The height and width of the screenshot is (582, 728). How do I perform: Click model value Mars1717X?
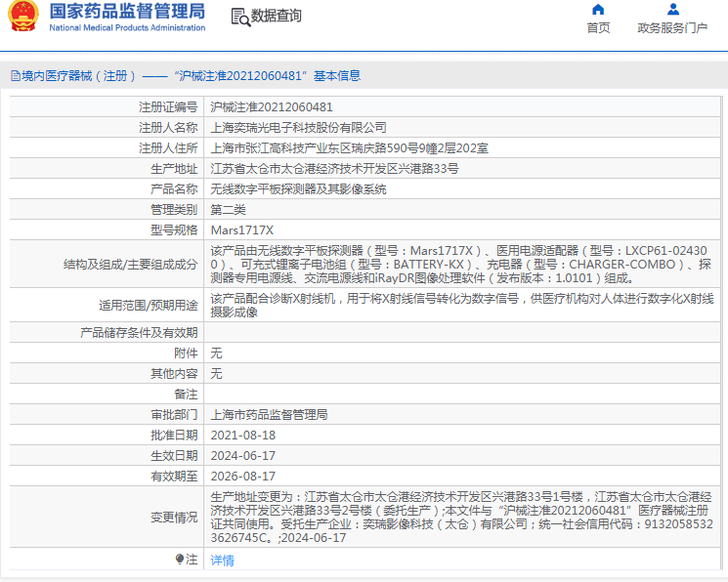(x=242, y=230)
